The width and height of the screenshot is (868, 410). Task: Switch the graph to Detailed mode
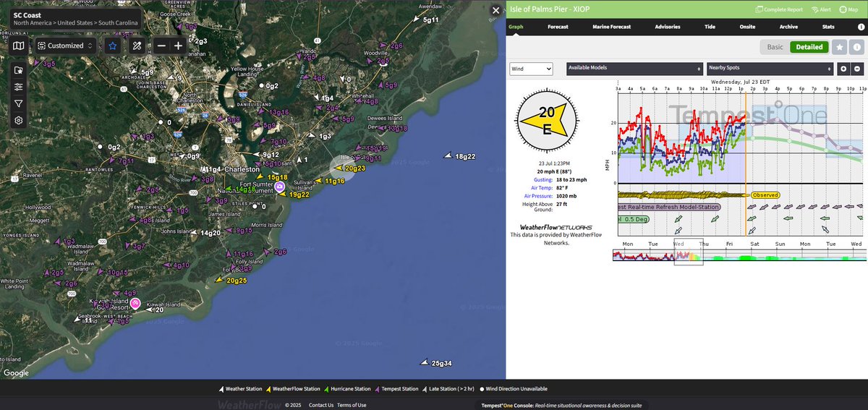[809, 47]
